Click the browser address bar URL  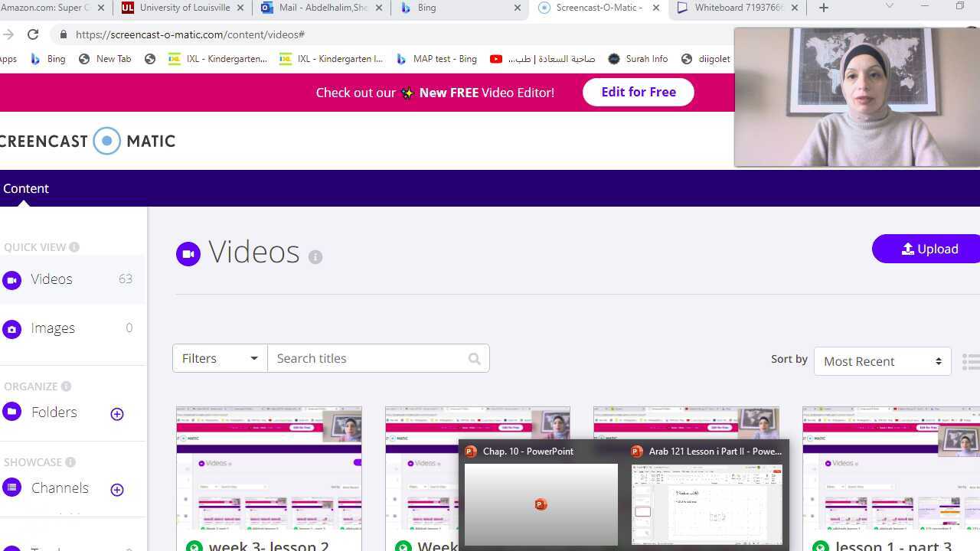click(x=190, y=34)
